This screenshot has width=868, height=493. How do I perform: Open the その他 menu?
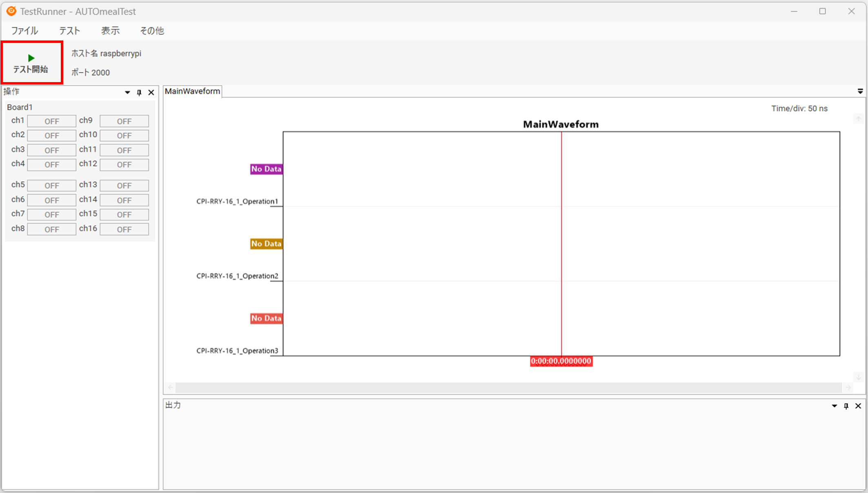pos(152,31)
